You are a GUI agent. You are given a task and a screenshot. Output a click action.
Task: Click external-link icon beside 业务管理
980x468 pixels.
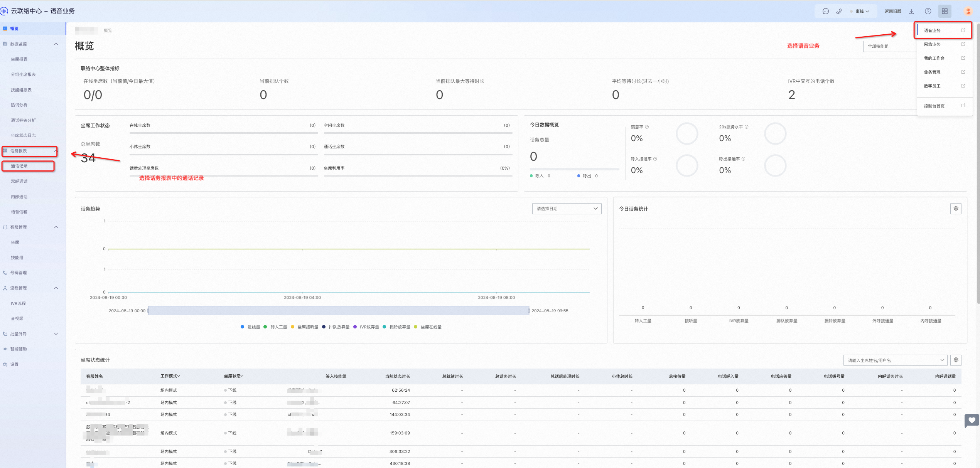coord(963,72)
